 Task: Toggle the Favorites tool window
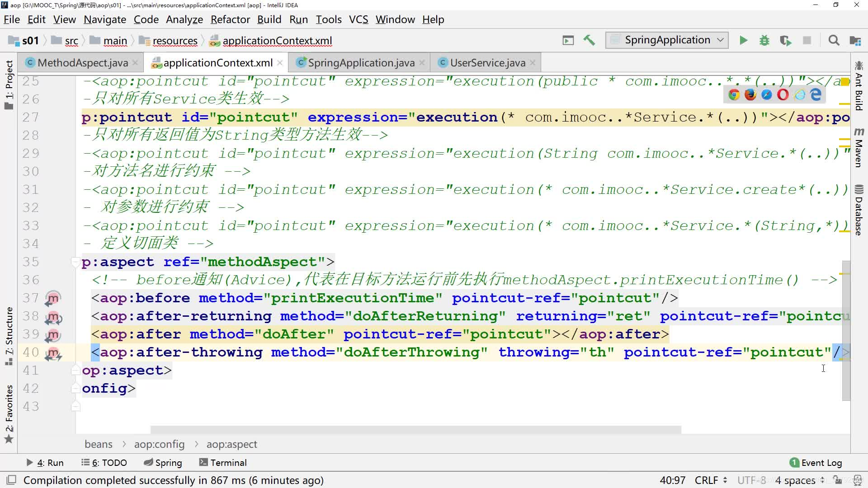9,414
